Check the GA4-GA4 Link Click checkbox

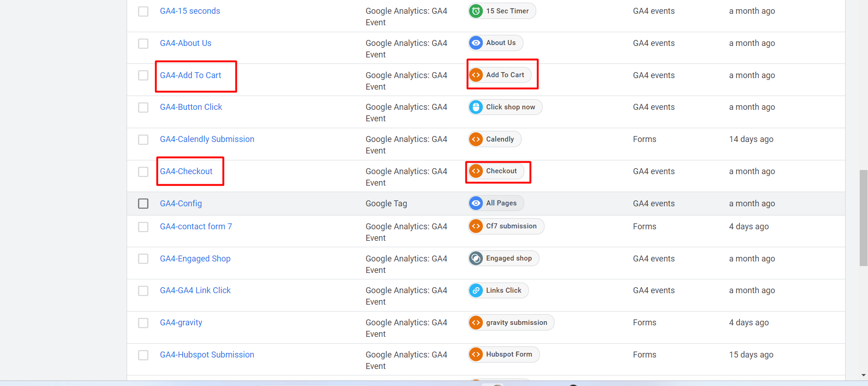pyautogui.click(x=143, y=291)
